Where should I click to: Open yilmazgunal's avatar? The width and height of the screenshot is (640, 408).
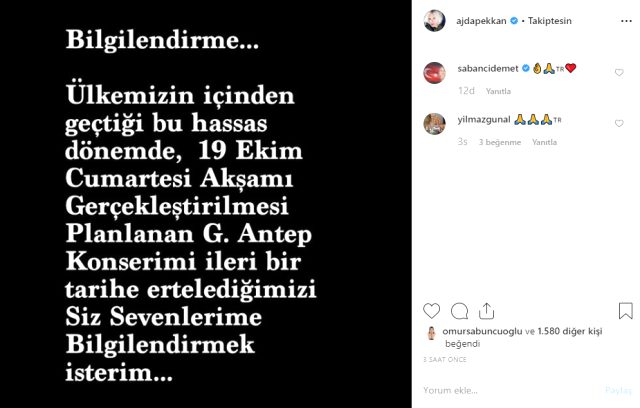click(435, 124)
